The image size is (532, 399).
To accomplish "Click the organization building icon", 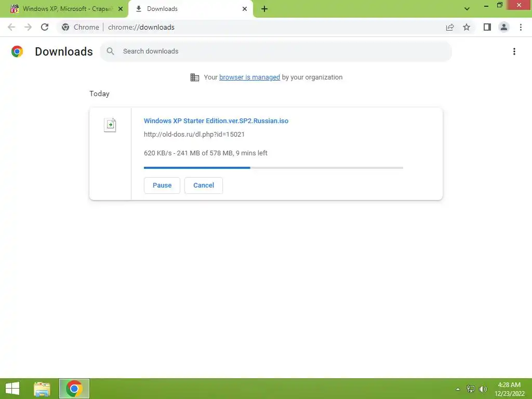I will (195, 77).
